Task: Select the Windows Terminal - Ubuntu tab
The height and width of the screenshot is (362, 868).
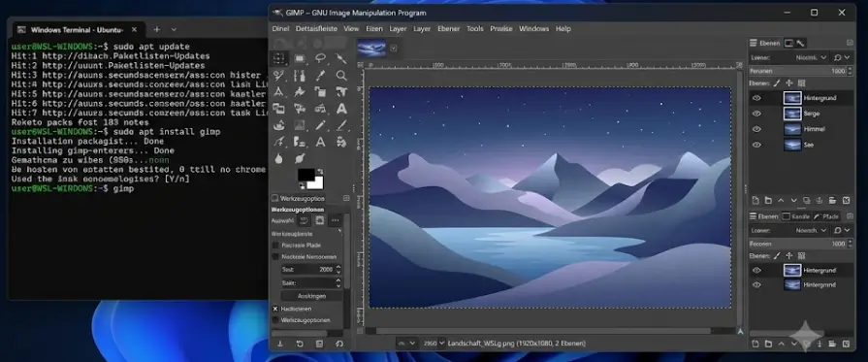Action: pyautogui.click(x=78, y=30)
